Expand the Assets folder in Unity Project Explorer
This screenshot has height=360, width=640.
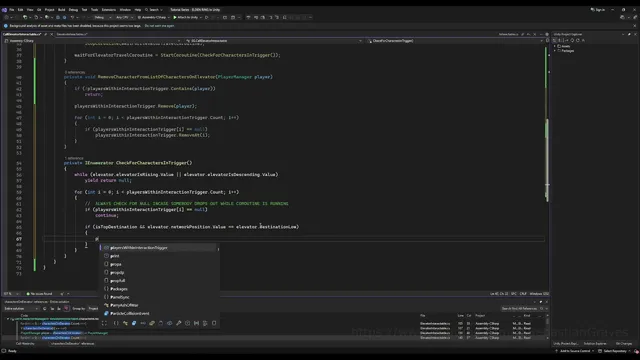pos(555,46)
